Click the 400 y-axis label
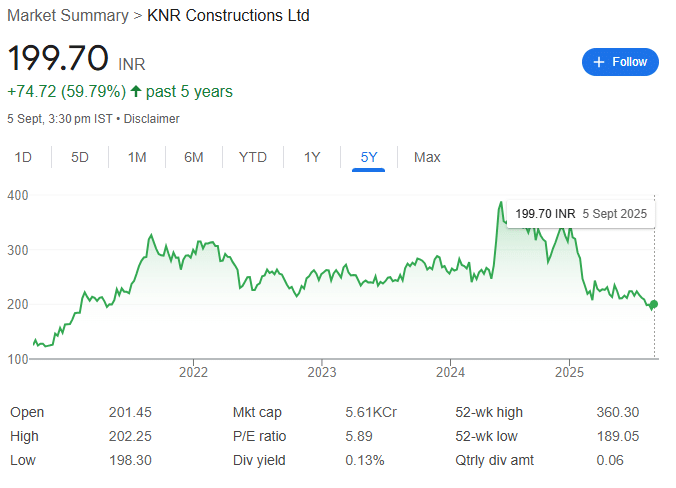The width and height of the screenshot is (676, 488). click(18, 195)
